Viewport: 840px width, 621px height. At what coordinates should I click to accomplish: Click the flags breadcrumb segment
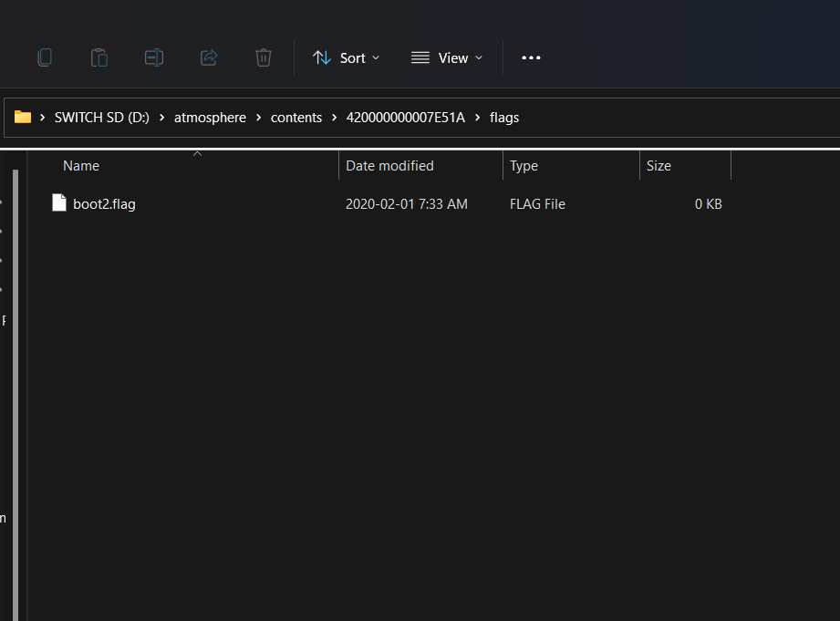click(504, 118)
